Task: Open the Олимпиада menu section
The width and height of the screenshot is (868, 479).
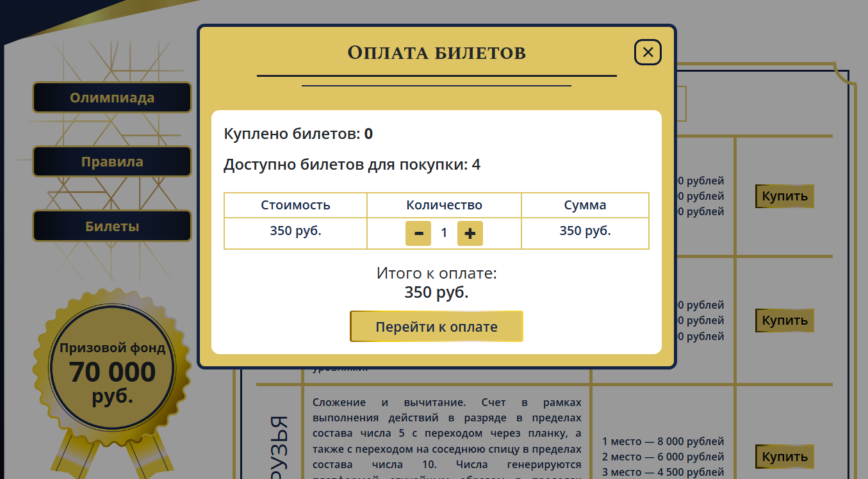Action: tap(112, 98)
